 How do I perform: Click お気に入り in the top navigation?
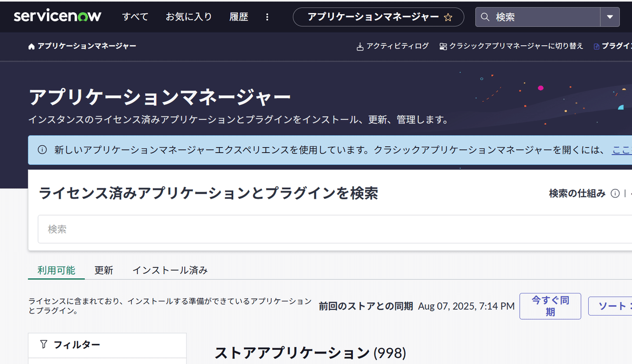189,16
